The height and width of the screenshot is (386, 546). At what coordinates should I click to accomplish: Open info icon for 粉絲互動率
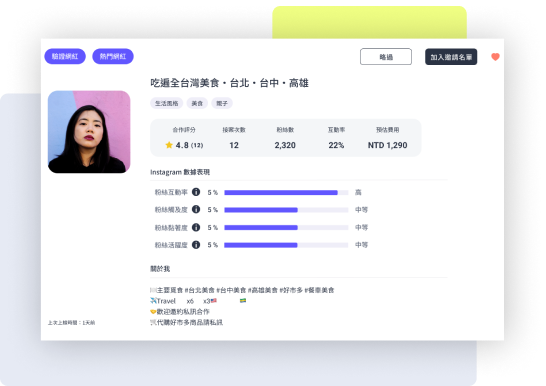(x=196, y=192)
